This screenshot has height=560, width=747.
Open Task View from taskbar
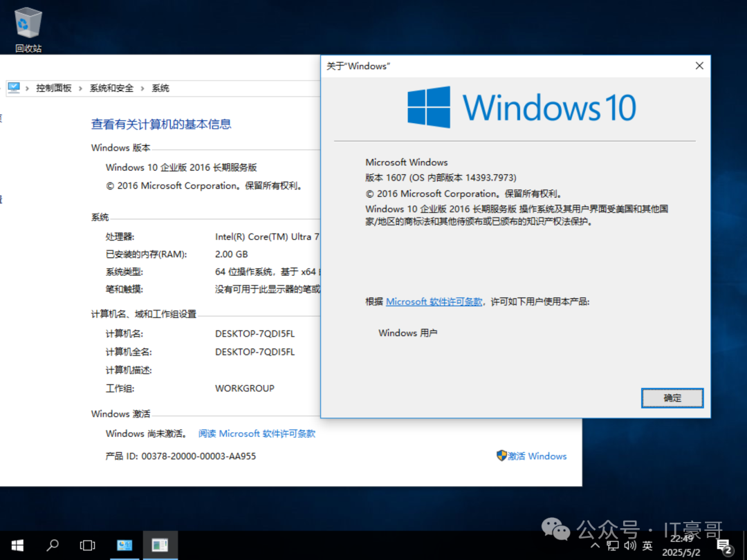(88, 545)
